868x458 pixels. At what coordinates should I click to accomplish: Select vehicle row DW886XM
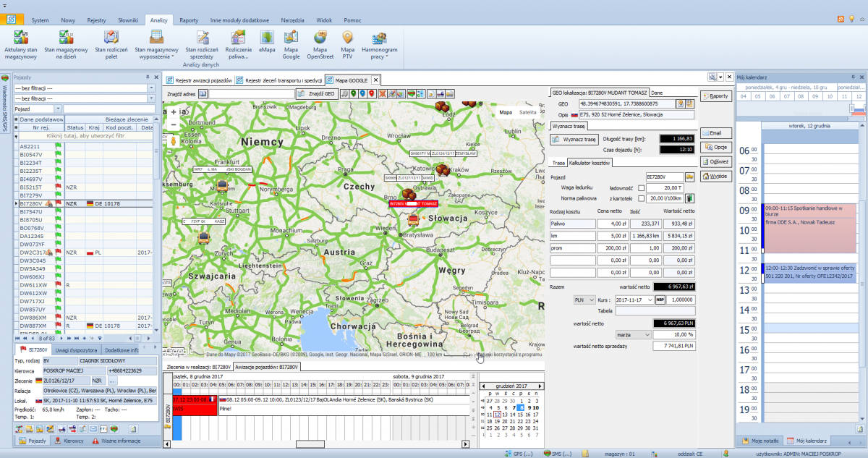tap(85, 318)
